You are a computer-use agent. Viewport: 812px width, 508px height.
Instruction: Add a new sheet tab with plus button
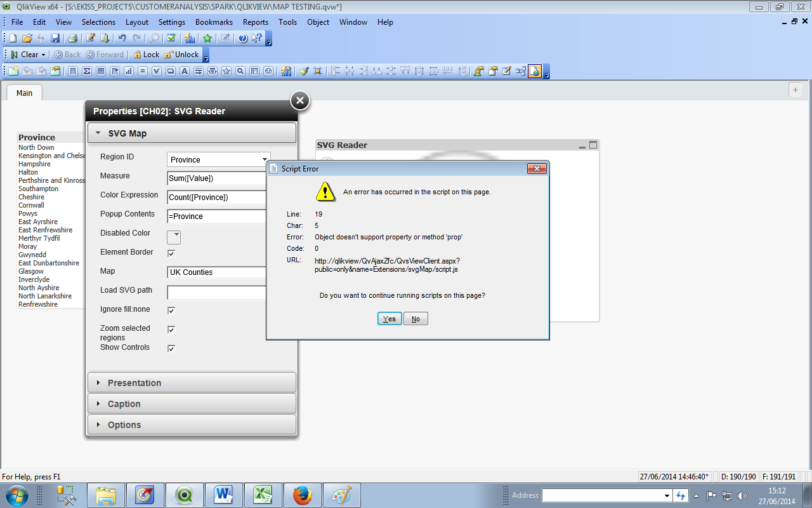(796, 90)
